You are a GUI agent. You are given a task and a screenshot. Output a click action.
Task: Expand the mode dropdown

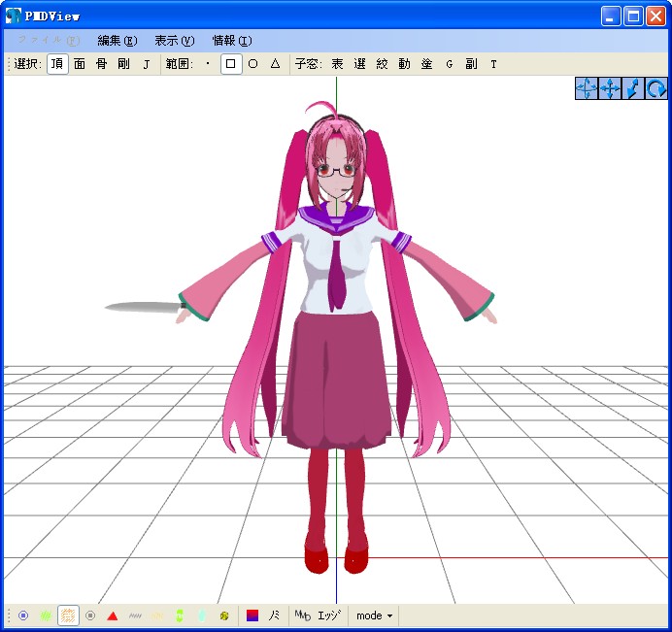(x=374, y=615)
